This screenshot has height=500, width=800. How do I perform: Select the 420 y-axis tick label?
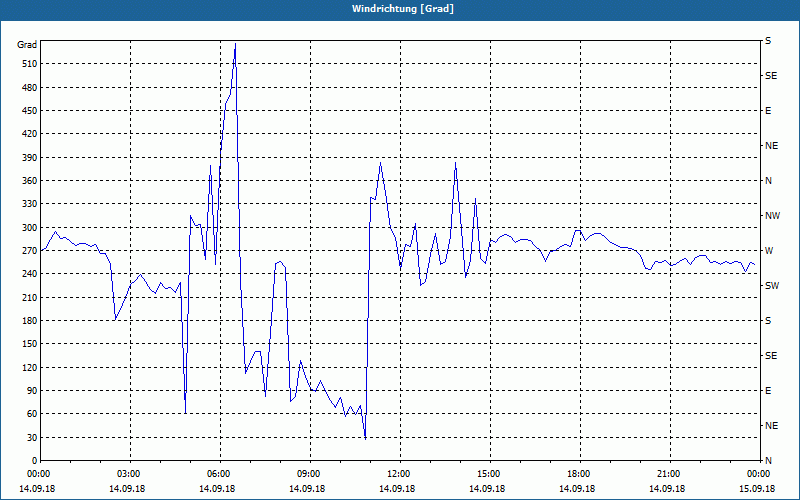point(30,134)
